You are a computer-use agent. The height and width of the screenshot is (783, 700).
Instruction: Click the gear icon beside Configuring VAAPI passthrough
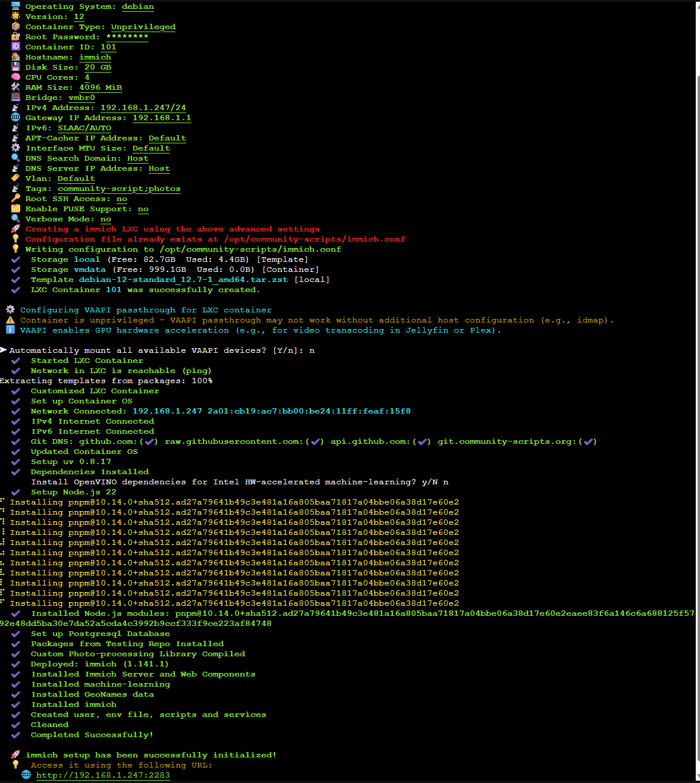click(x=10, y=309)
